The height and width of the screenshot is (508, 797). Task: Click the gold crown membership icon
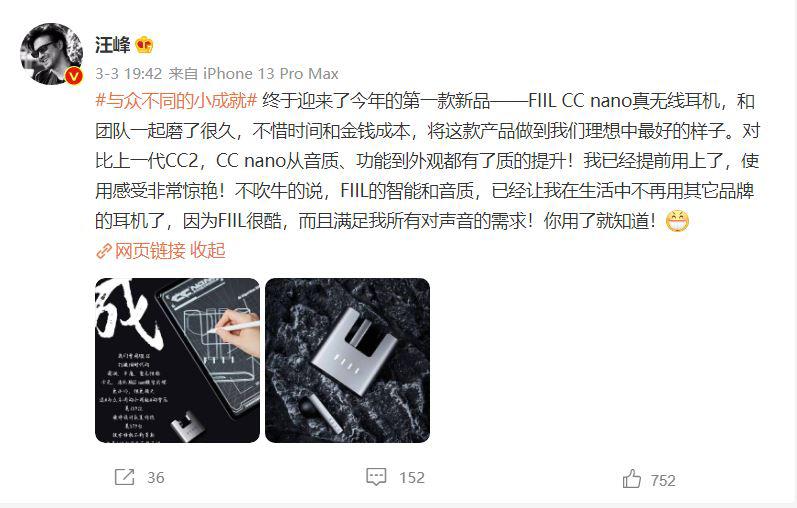tap(144, 45)
